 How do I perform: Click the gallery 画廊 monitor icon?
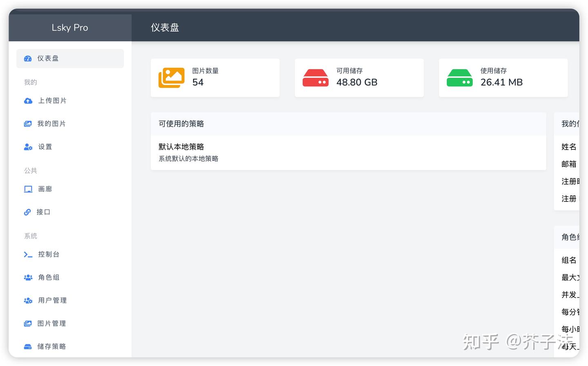point(28,189)
